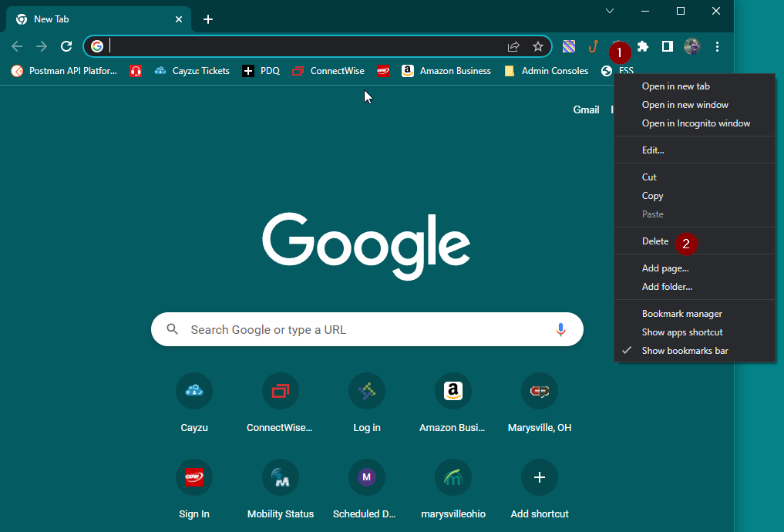Click the Reload page icon
Image resolution: width=784 pixels, height=532 pixels.
click(x=66, y=46)
